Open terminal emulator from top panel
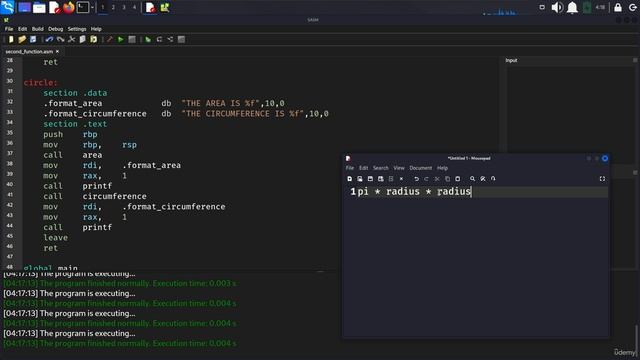 coord(82,7)
